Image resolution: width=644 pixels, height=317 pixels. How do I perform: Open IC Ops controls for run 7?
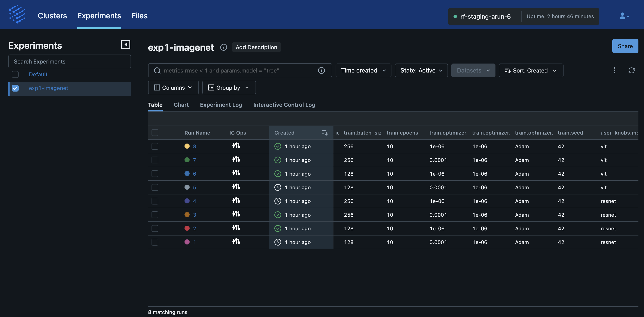pos(236,159)
